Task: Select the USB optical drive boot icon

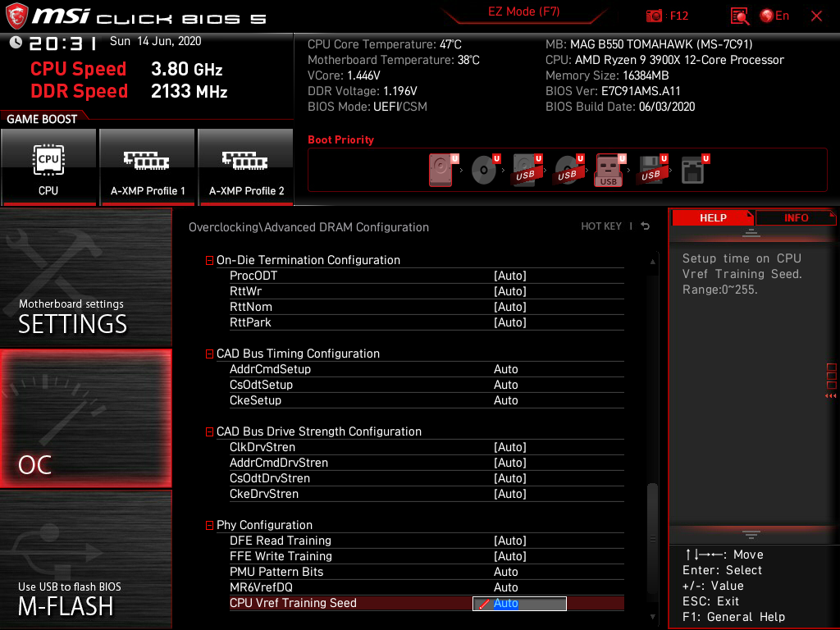Action: coord(569,170)
